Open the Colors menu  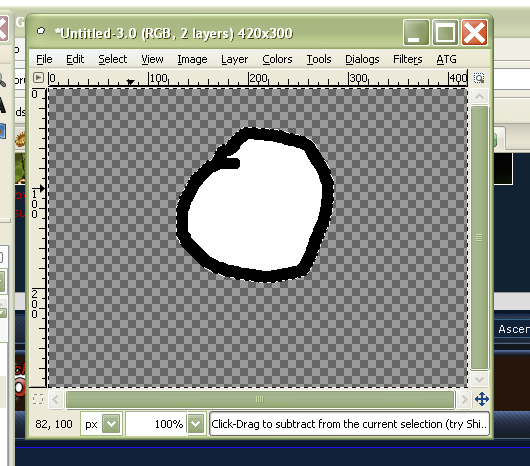(x=277, y=59)
